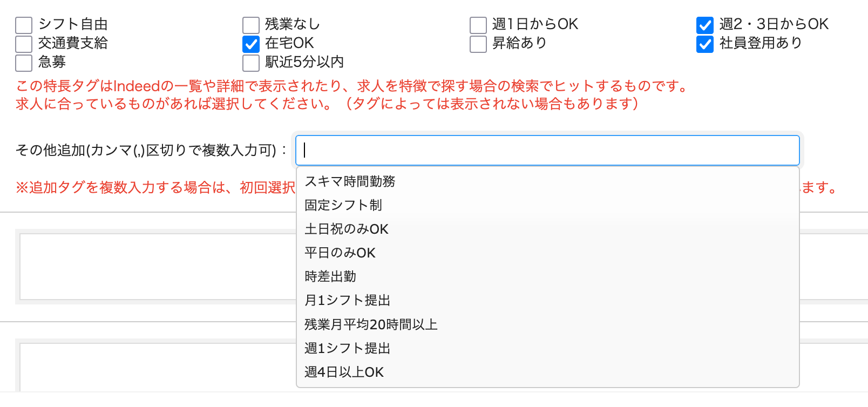Disable the 社員登用あり checkbox
The height and width of the screenshot is (407, 868).
click(x=705, y=44)
